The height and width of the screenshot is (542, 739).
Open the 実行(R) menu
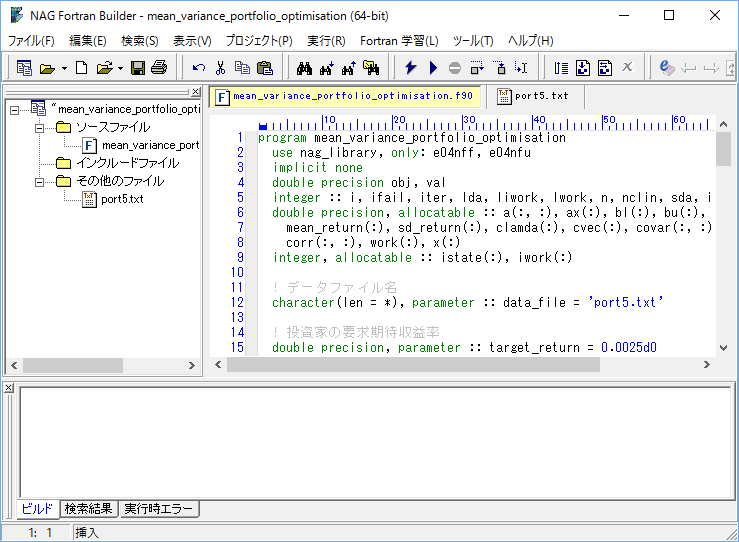[x=326, y=41]
